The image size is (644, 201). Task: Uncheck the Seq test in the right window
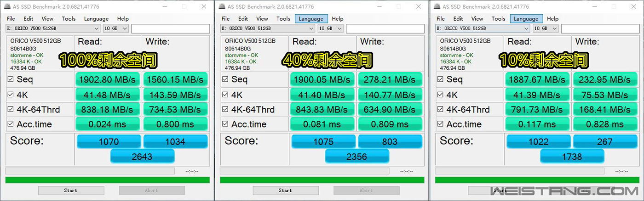(440, 79)
